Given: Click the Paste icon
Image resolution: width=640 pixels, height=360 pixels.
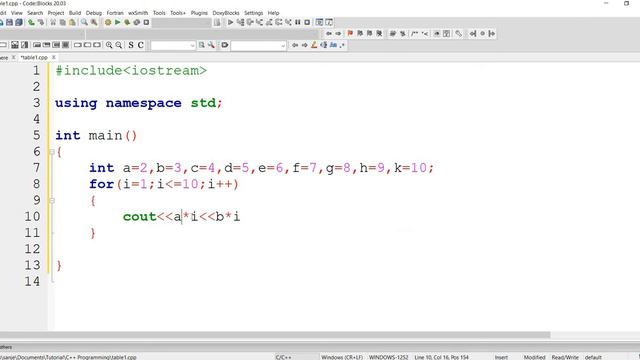Looking at the screenshot, I should (72, 22).
